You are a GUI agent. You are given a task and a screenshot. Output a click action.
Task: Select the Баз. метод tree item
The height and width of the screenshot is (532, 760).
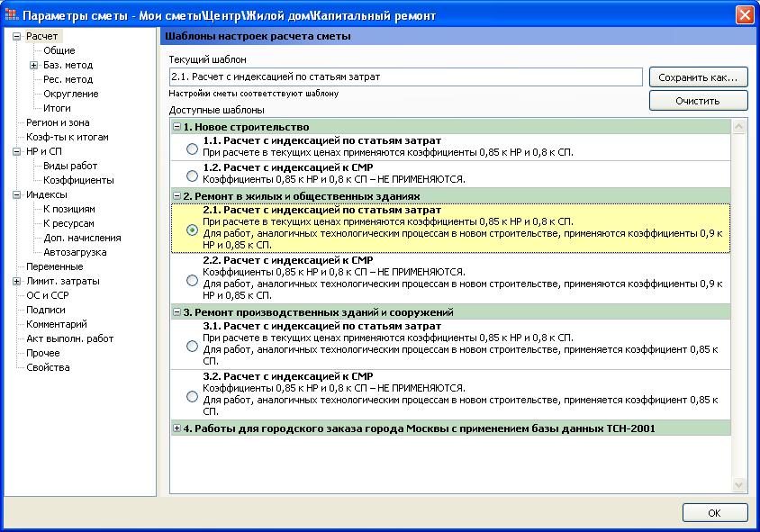click(x=68, y=65)
